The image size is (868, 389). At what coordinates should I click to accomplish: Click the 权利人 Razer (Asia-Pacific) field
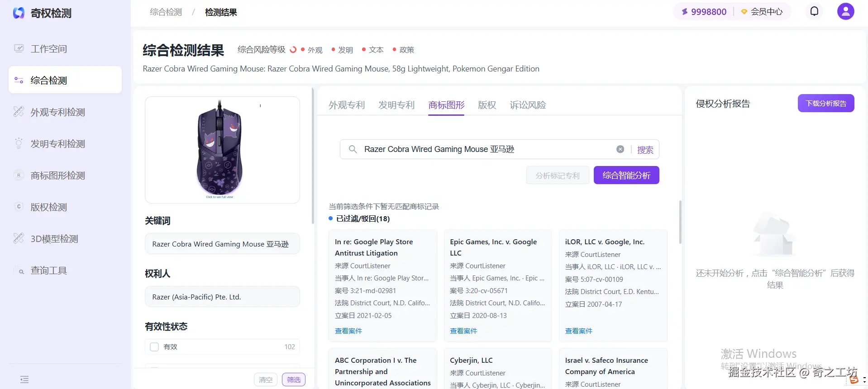click(x=222, y=297)
